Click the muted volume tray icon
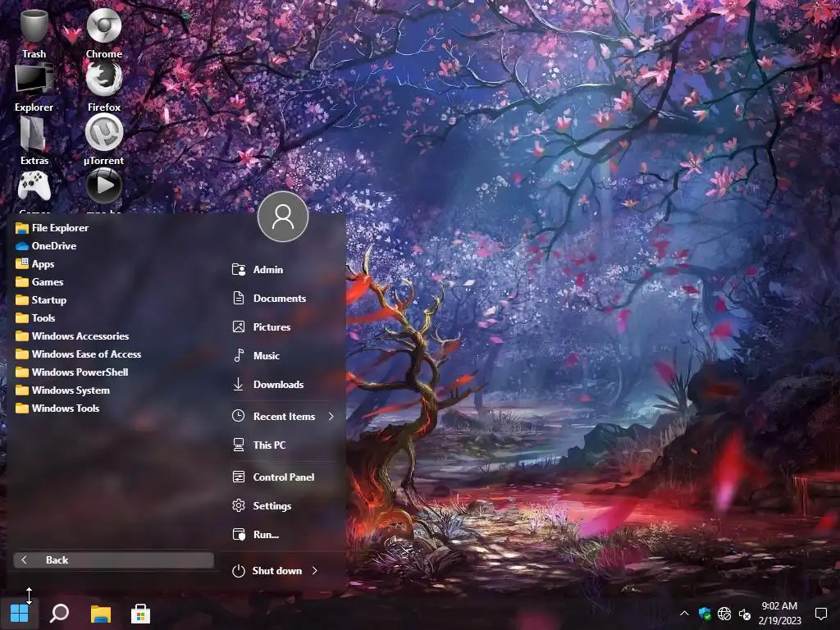This screenshot has width=840, height=630. pyautogui.click(x=745, y=614)
